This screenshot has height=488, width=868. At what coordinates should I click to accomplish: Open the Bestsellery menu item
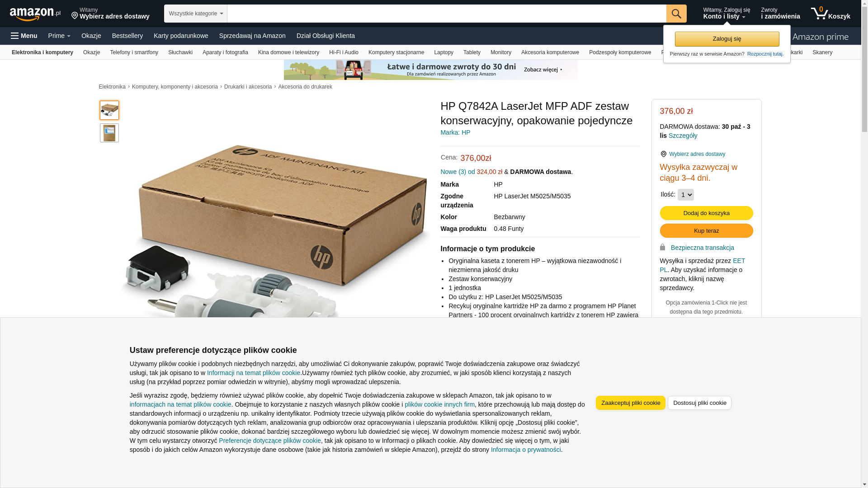point(127,36)
